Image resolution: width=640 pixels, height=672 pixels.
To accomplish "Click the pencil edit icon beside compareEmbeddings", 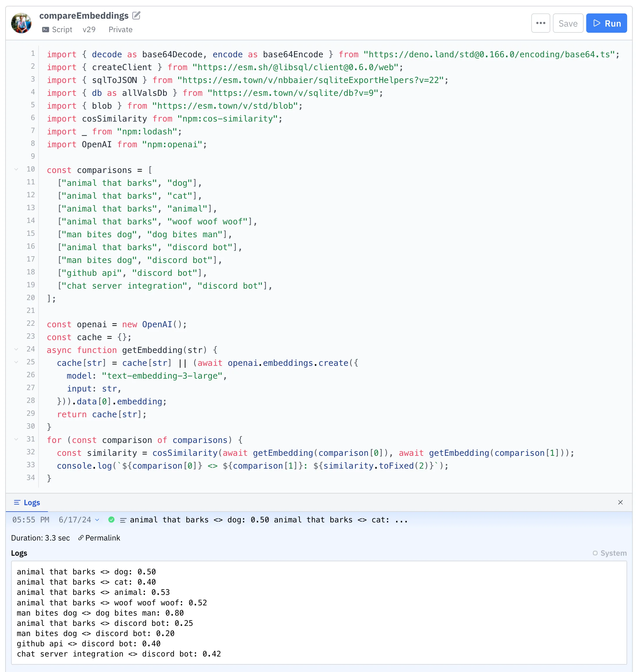I will point(136,15).
